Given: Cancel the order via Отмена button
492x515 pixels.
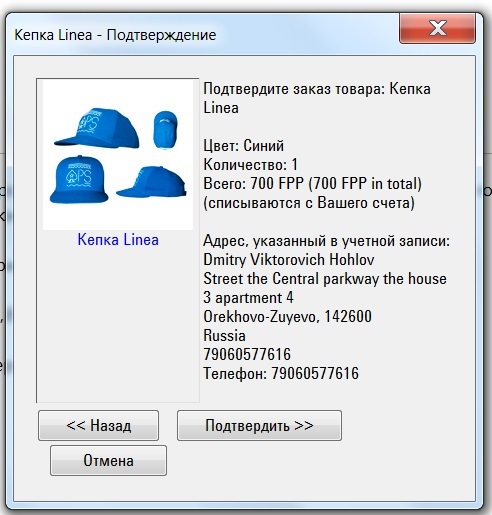Looking at the screenshot, I should click(x=108, y=460).
